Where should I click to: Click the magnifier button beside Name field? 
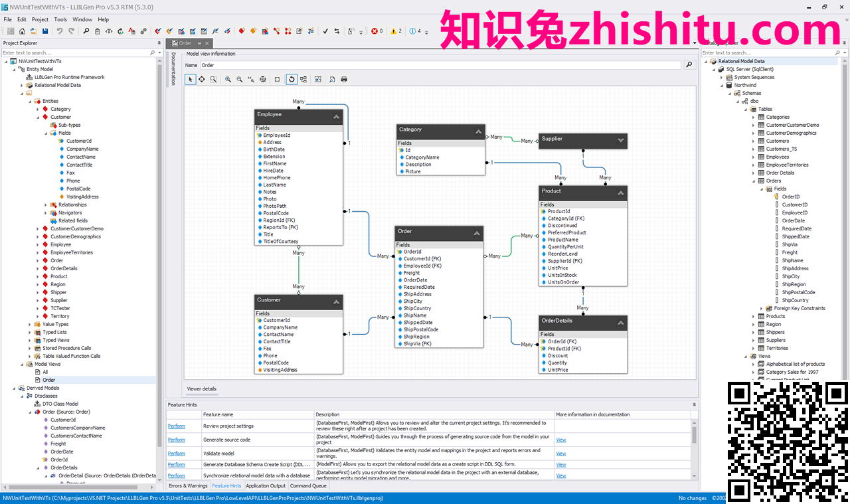(x=689, y=65)
